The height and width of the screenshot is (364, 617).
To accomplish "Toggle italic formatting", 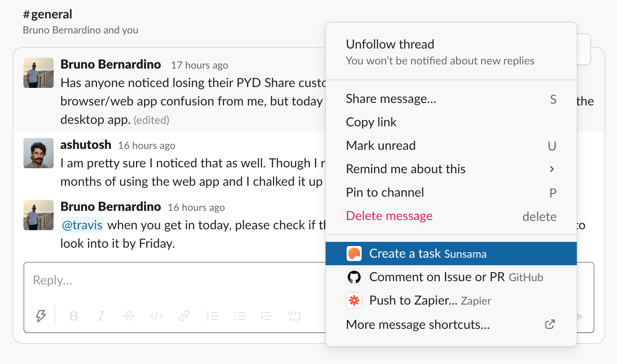I will click(101, 316).
